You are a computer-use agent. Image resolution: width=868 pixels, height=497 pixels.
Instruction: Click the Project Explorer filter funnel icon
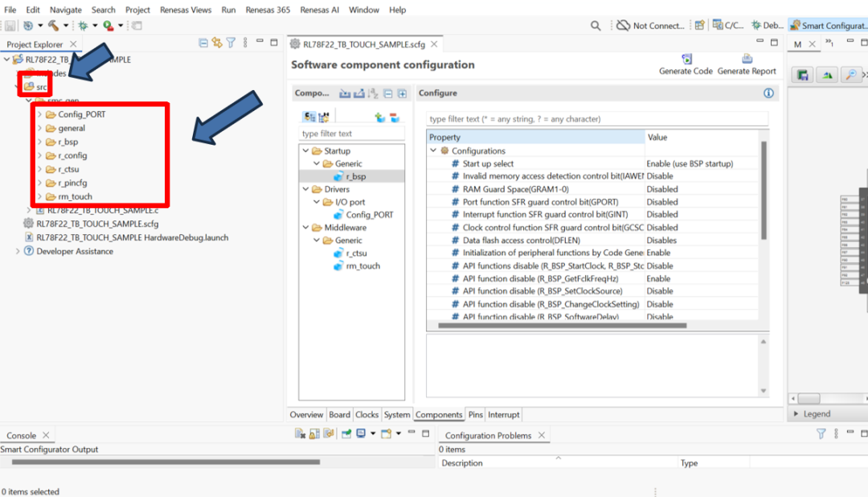point(231,43)
